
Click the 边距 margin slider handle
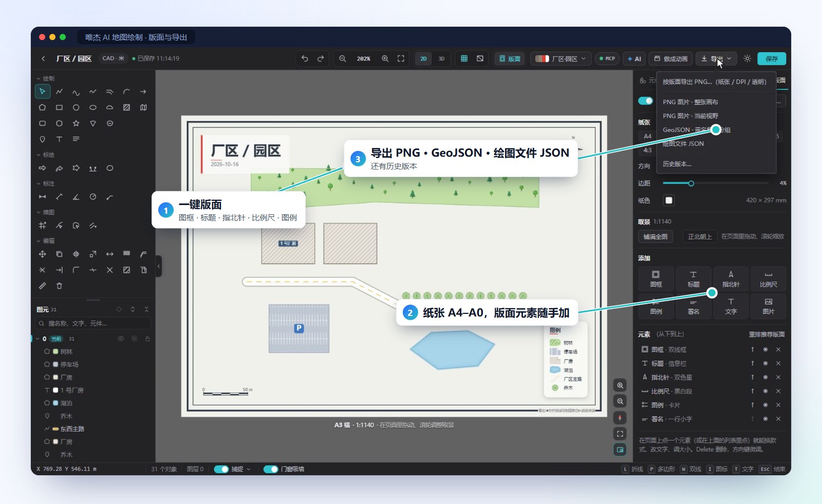691,183
